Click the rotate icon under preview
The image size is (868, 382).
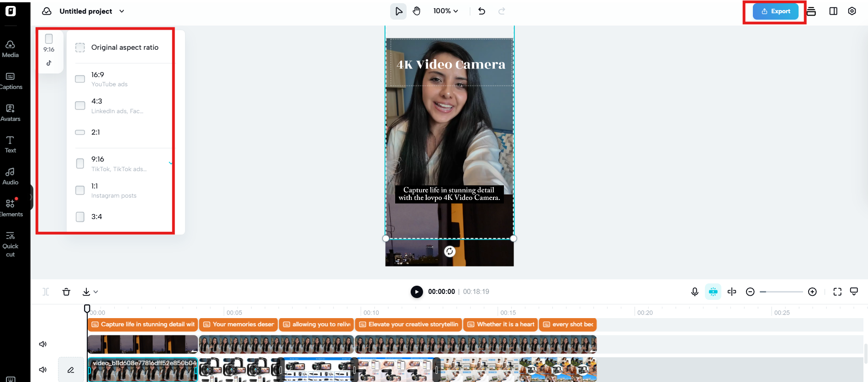(x=450, y=251)
